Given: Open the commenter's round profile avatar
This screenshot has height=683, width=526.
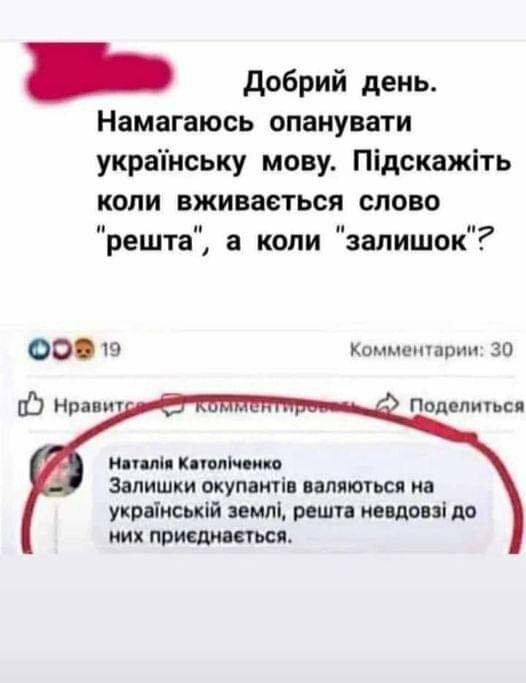Looking at the screenshot, I should [x=59, y=470].
